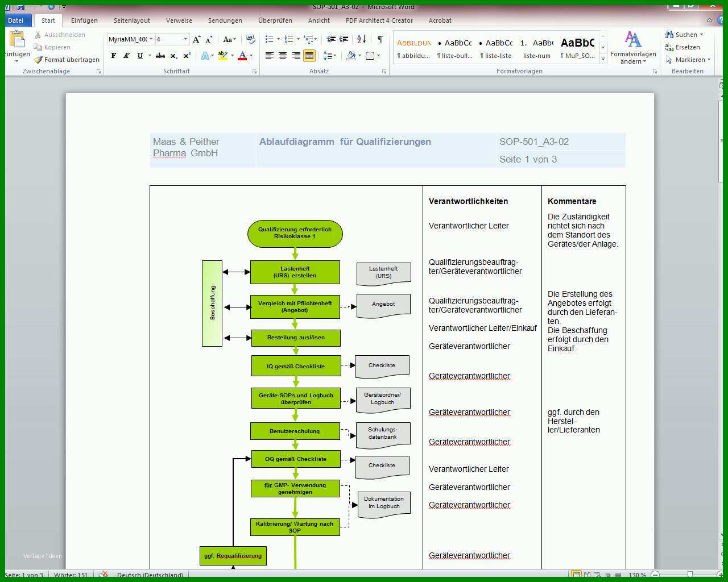Clear all text formatting
This screenshot has width=728, height=582.
(x=250, y=39)
